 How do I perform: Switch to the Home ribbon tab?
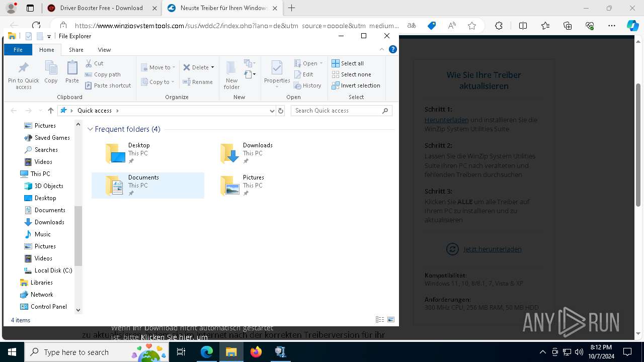click(x=47, y=50)
